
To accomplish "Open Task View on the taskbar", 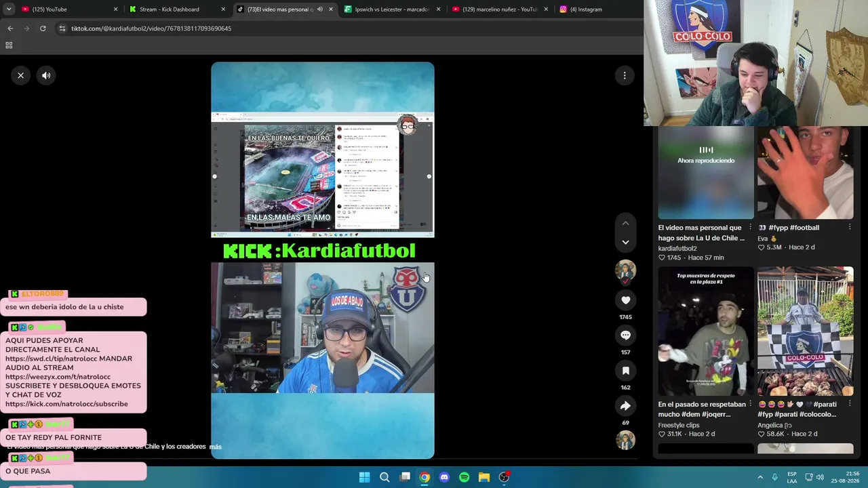I will click(405, 477).
